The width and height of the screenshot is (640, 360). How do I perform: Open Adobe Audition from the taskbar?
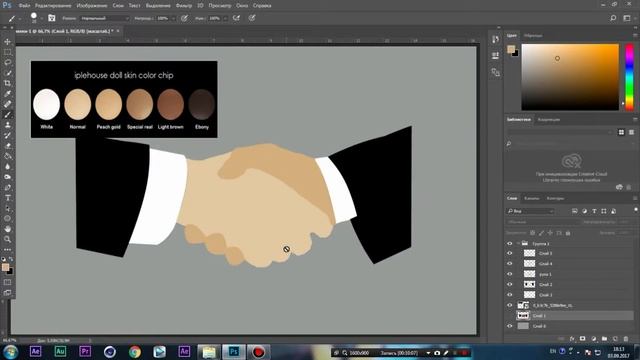(x=60, y=351)
